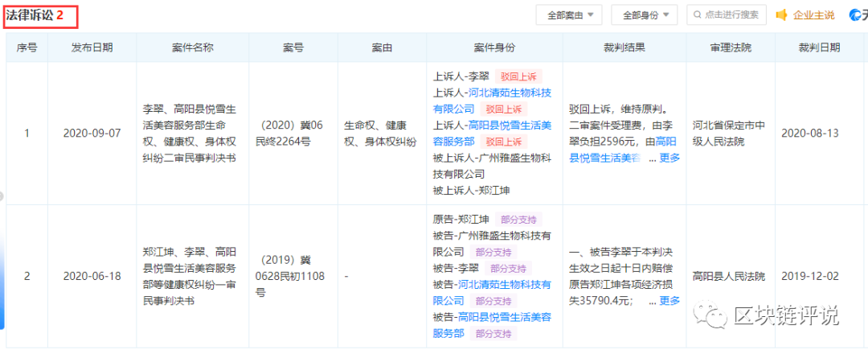868x354 pixels.
Task: Click the search field 点击进行搜索
Action: pyautogui.click(x=727, y=15)
